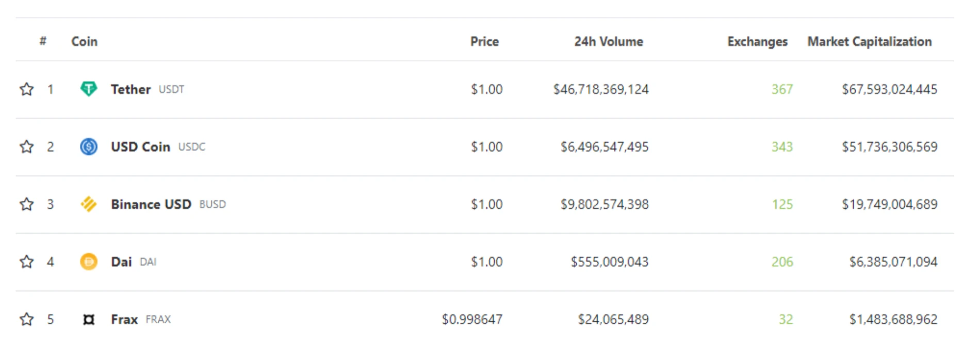Click the Tether USDT coin logo
The height and width of the screenshot is (359, 980).
(89, 89)
